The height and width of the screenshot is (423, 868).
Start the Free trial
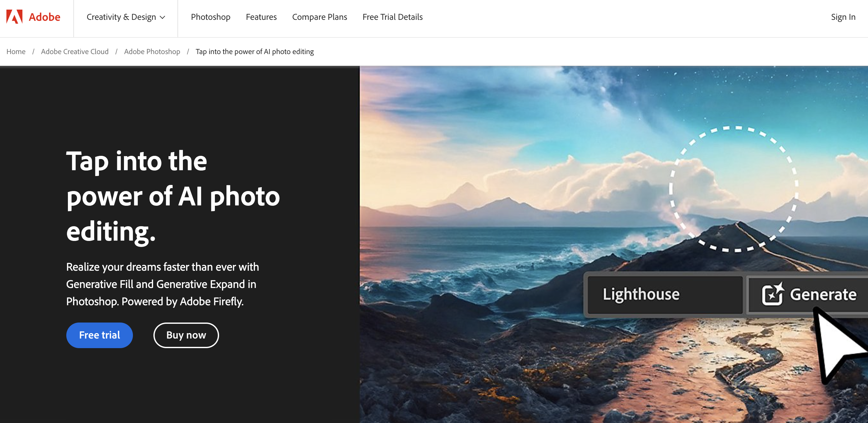[x=99, y=335]
